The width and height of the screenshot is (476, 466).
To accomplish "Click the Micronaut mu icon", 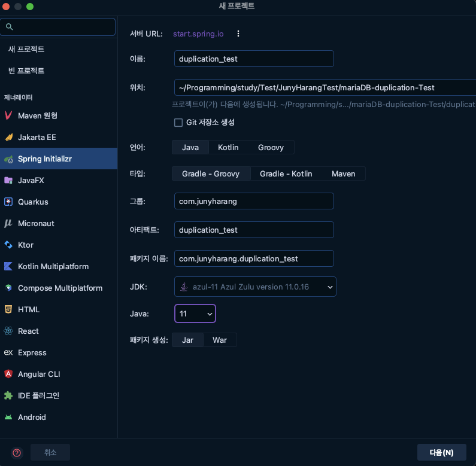I will click(8, 223).
